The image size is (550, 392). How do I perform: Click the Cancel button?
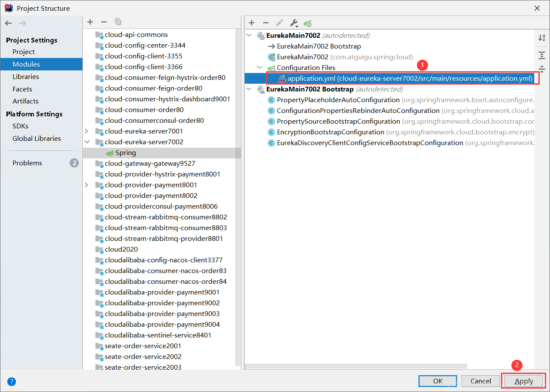pos(480,381)
